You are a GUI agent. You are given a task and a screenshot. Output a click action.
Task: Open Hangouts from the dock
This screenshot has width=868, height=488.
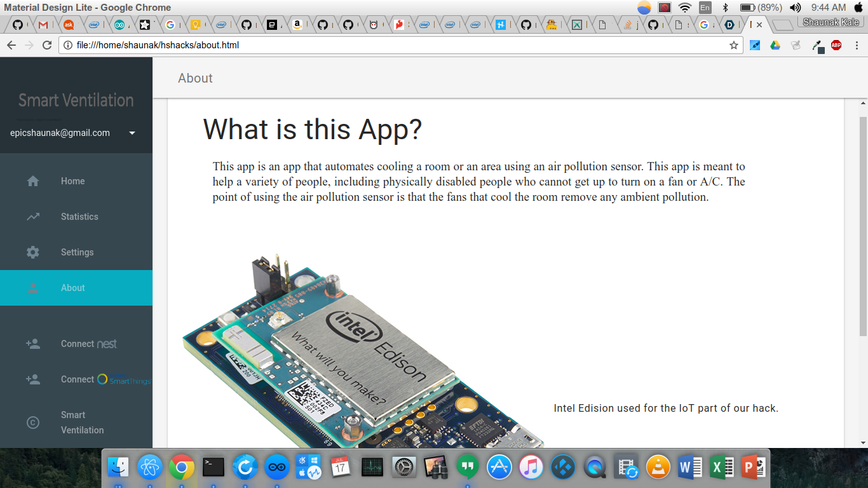click(x=468, y=468)
